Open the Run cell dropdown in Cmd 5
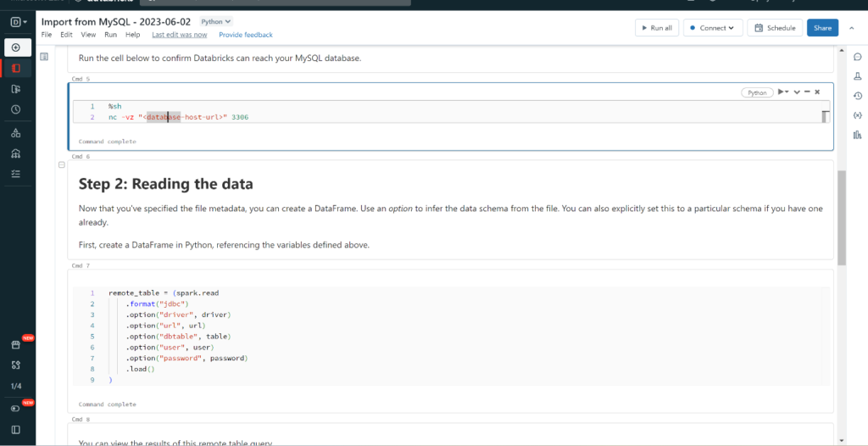 pyautogui.click(x=782, y=92)
